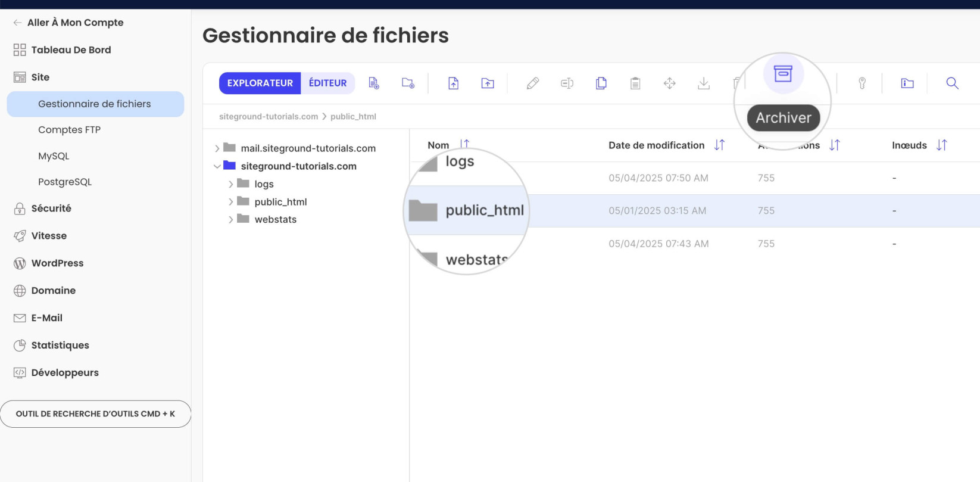Click the Développeurs code icon
This screenshot has width=980, height=482.
click(x=20, y=373)
